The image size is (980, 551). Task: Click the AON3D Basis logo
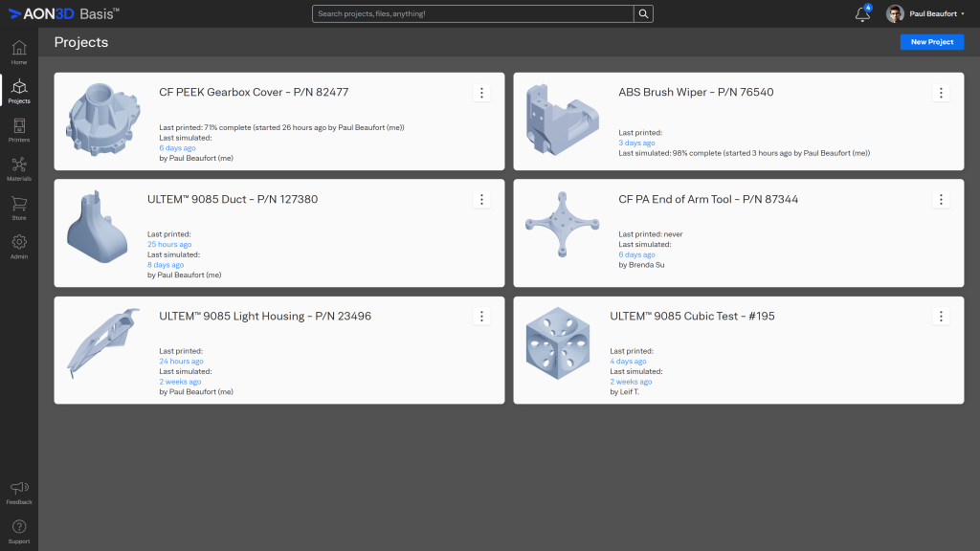(x=64, y=13)
